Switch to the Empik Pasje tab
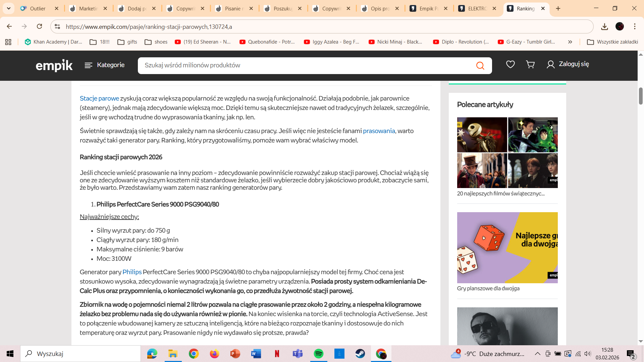644x362 pixels. click(429, 8)
